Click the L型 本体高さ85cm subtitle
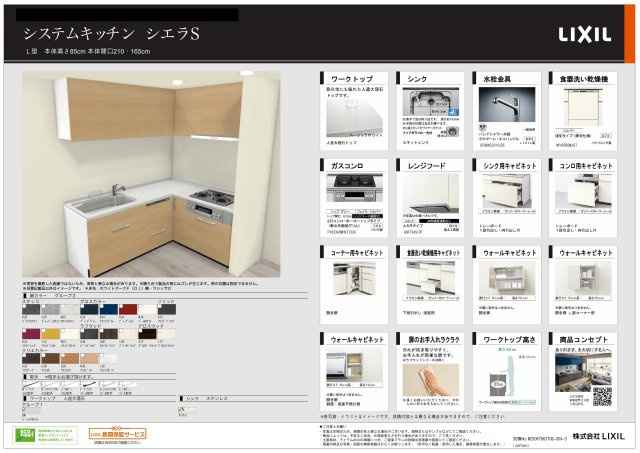Image resolution: width=640 pixels, height=453 pixels. click(x=88, y=51)
